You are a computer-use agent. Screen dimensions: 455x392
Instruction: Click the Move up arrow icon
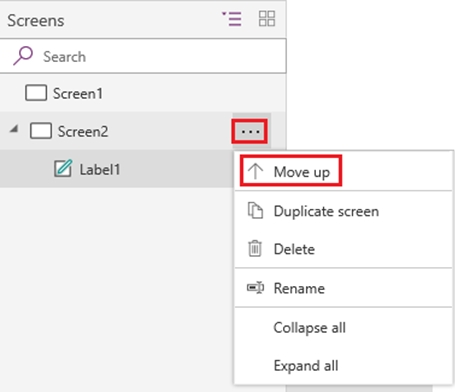(x=255, y=171)
